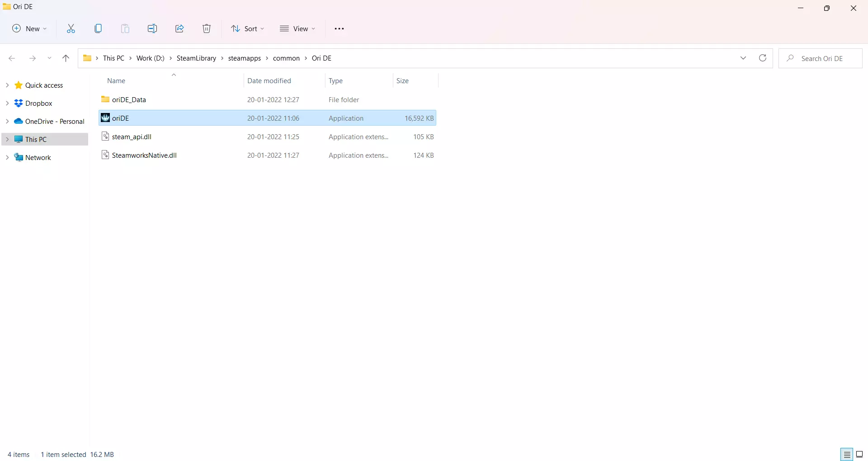Screen dimensions: 868x461
Task: Open the Sort dropdown menu
Action: pyautogui.click(x=248, y=29)
